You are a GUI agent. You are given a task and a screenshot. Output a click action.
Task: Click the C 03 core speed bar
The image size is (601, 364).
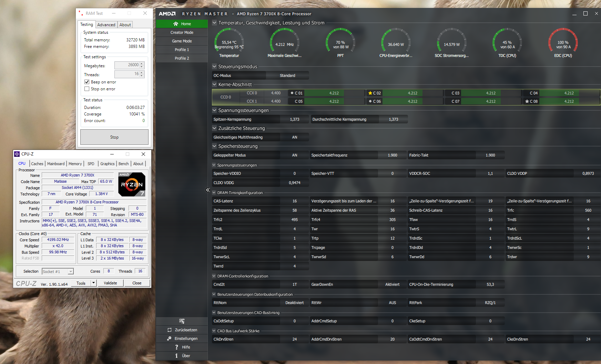pyautogui.click(x=491, y=93)
